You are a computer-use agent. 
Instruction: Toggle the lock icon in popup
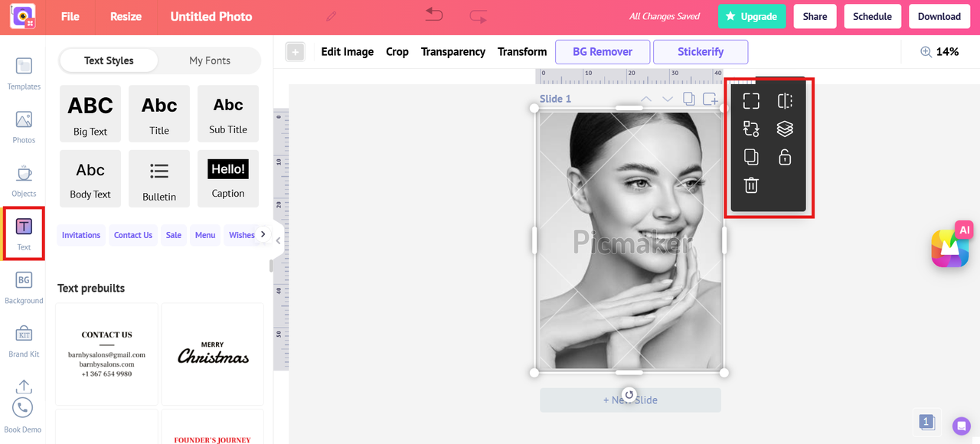coord(785,157)
